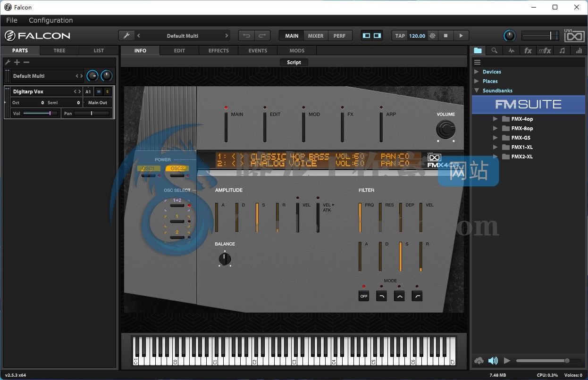Expand the Devices tree node
588x380 pixels.
(x=476, y=72)
